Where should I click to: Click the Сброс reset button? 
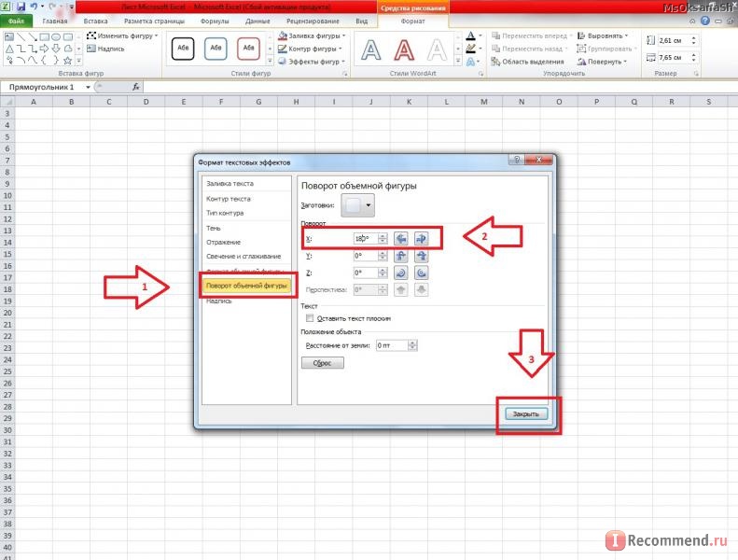pyautogui.click(x=322, y=362)
